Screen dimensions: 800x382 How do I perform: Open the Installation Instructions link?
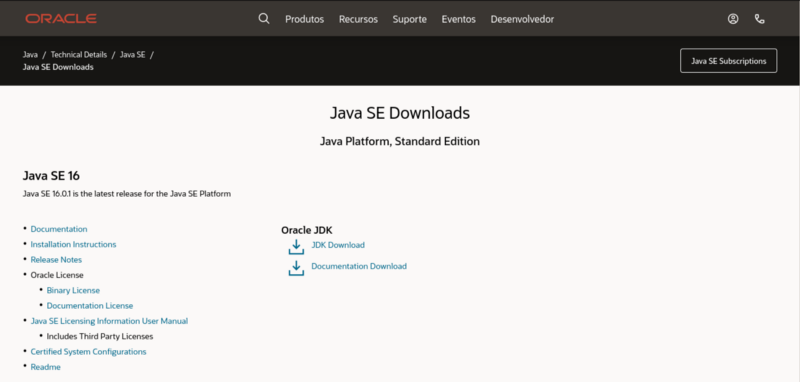73,244
